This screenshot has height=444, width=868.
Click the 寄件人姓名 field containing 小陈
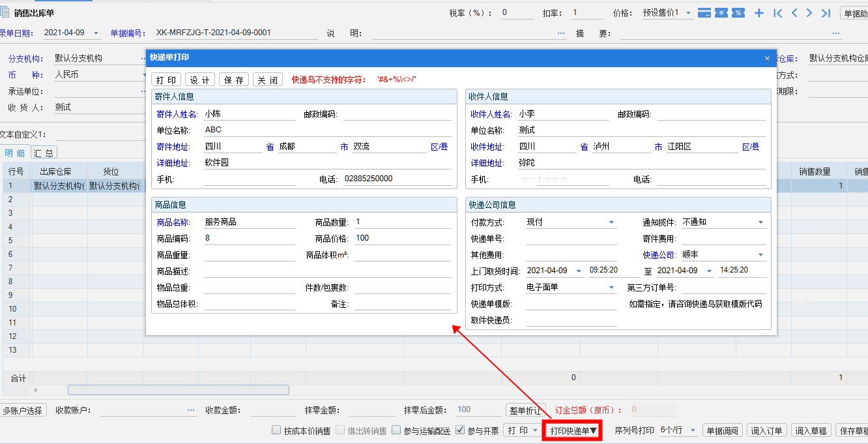[x=249, y=114]
